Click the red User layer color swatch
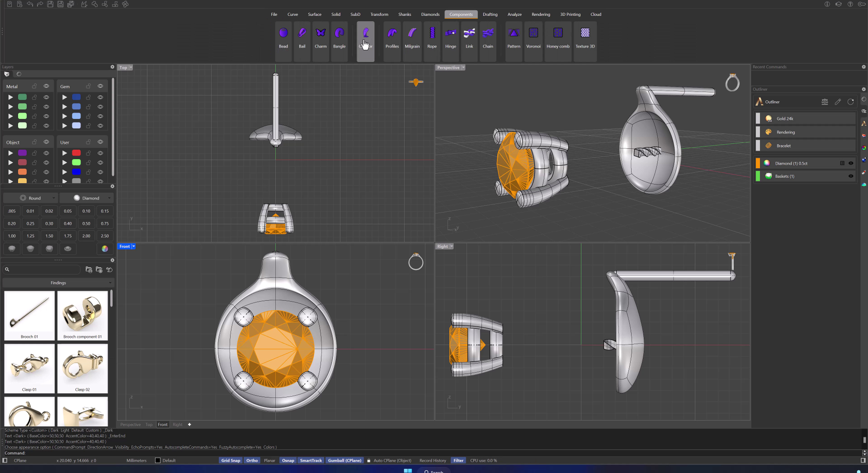The width and height of the screenshot is (868, 473). pyautogui.click(x=76, y=153)
